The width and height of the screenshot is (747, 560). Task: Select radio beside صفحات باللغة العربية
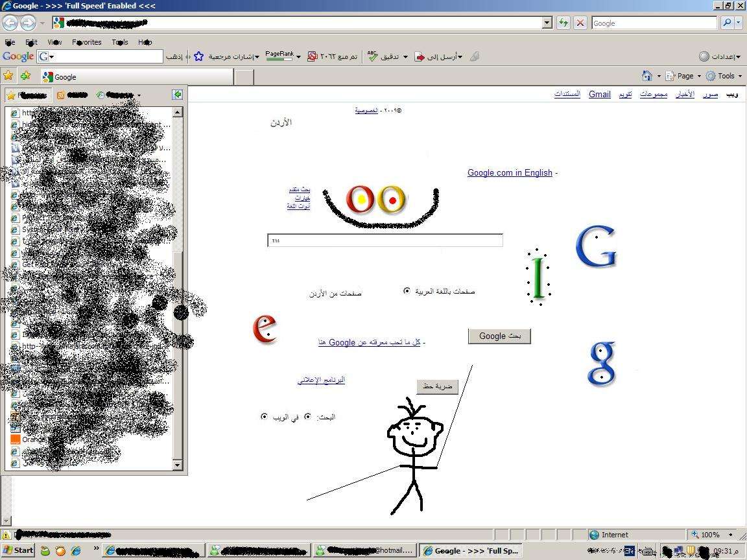(407, 290)
